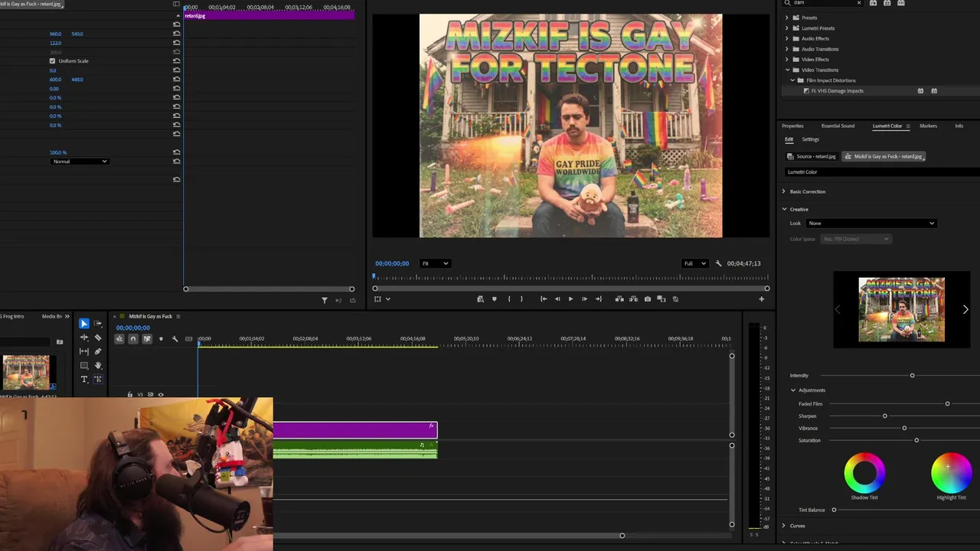Select the Hand tool
This screenshot has height=551, width=980.
click(x=98, y=365)
